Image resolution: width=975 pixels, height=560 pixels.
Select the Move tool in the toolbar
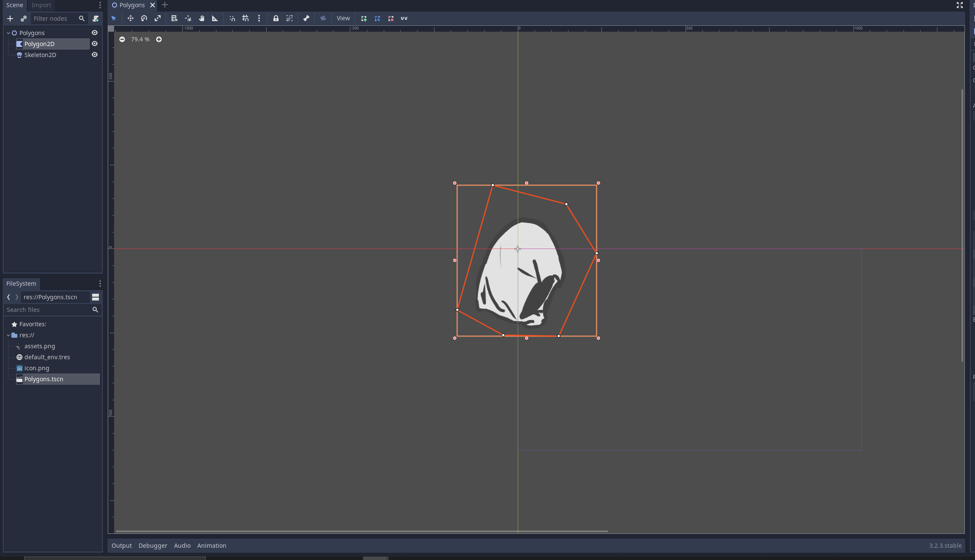click(131, 18)
